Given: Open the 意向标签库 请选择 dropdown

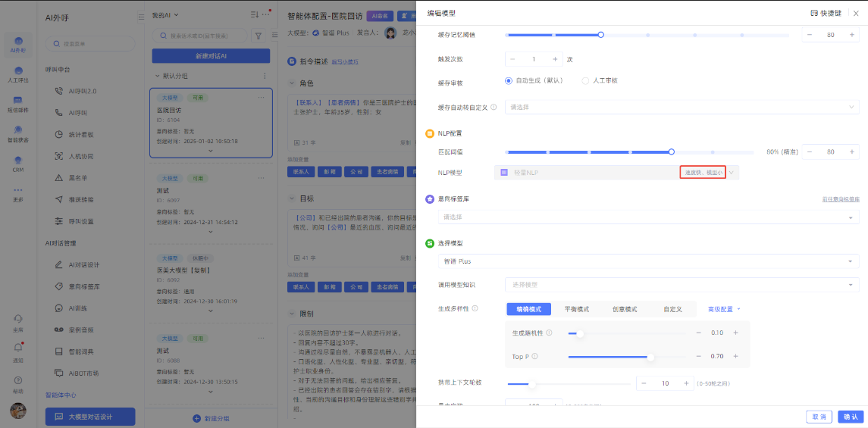Looking at the screenshot, I should (x=649, y=217).
